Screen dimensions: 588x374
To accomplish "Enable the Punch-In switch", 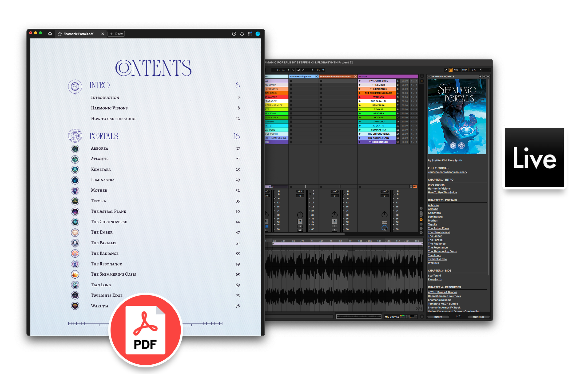I will click(x=293, y=70).
